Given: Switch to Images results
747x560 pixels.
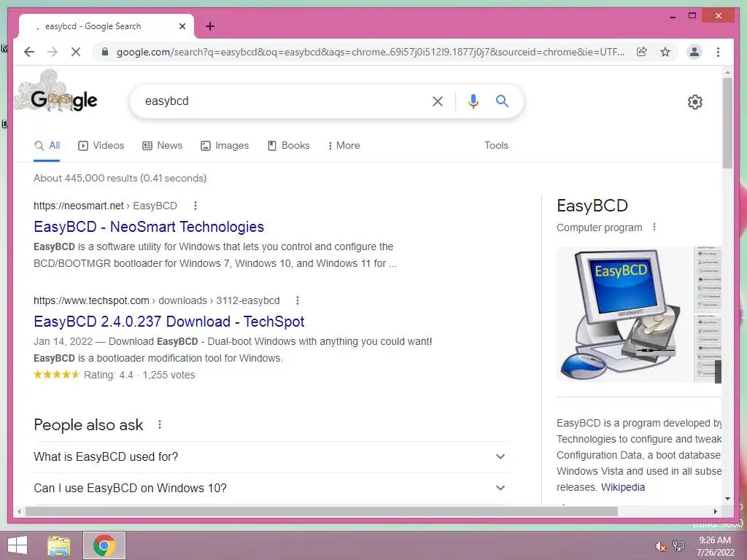Looking at the screenshot, I should (225, 146).
